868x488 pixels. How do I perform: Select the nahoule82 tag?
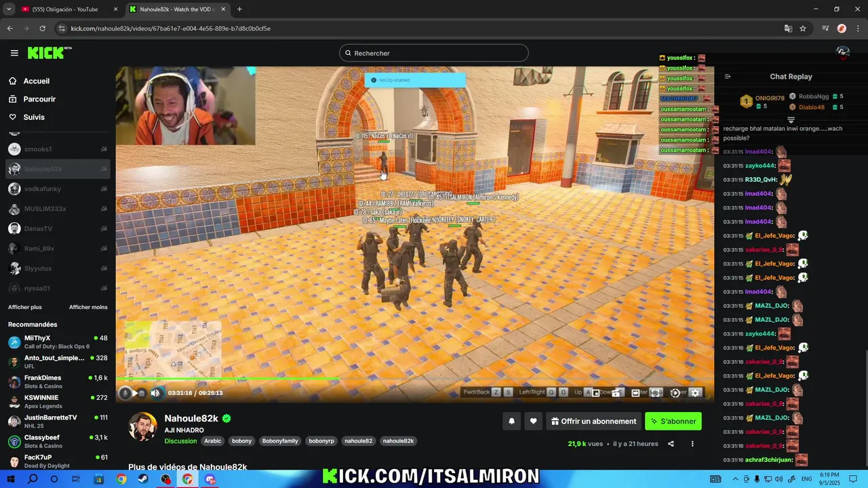[358, 441]
